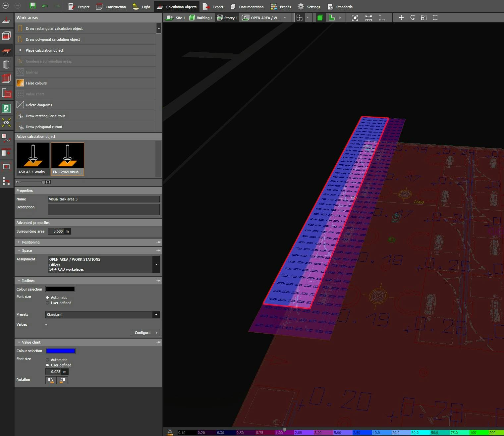Click the green Save icon

[32, 6]
